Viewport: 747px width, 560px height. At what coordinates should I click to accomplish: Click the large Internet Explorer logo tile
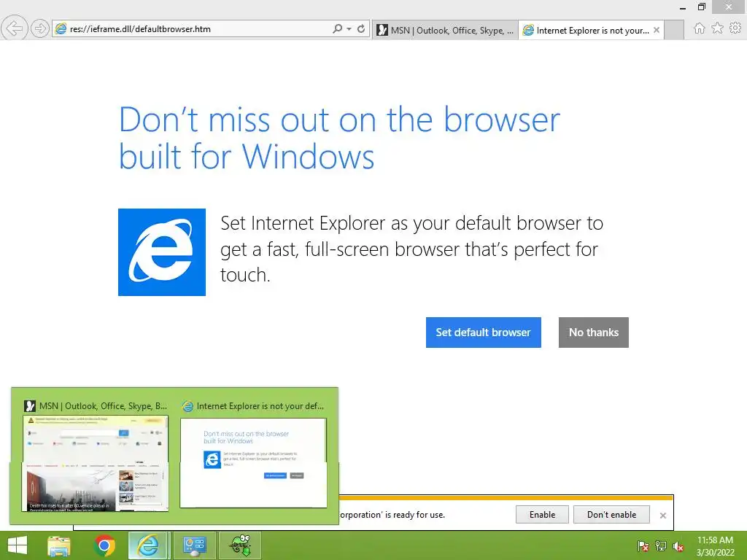pos(162,252)
